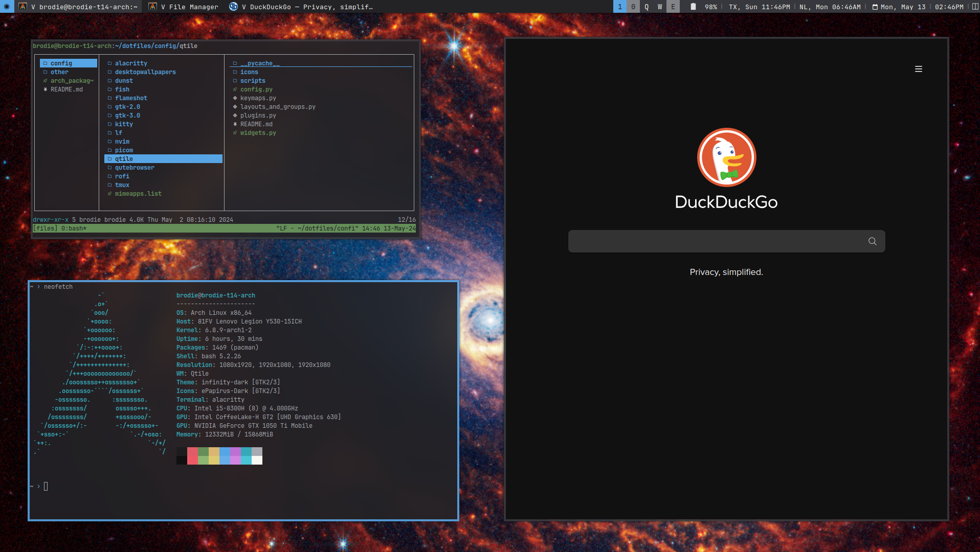Click the 98% battery percentage
This screenshot has width=980, height=552.
pyautogui.click(x=711, y=7)
